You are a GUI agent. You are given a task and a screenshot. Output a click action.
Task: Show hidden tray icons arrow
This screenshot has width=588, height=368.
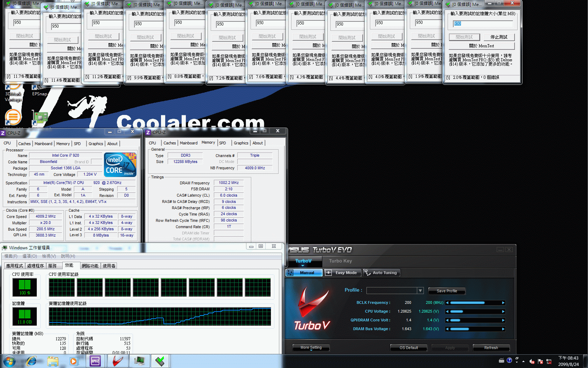click(523, 361)
